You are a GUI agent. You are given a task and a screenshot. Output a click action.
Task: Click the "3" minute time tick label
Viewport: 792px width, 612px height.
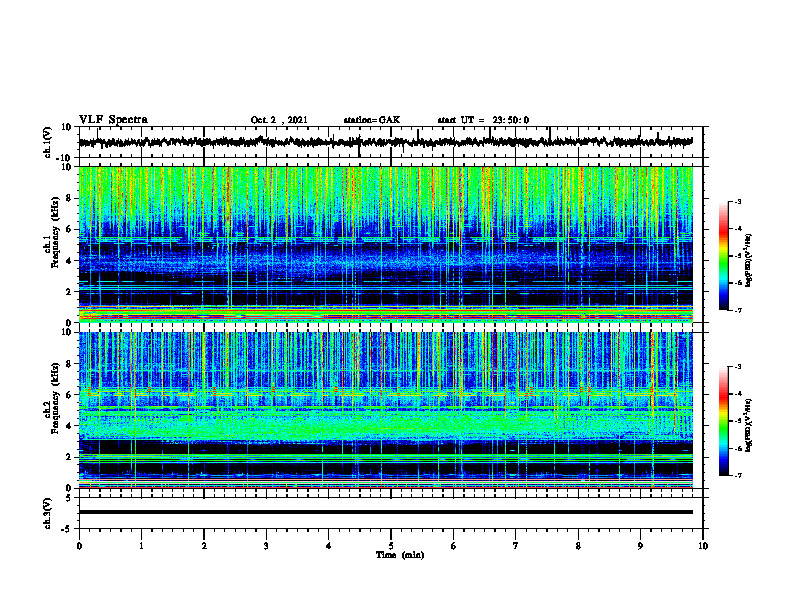(x=266, y=546)
